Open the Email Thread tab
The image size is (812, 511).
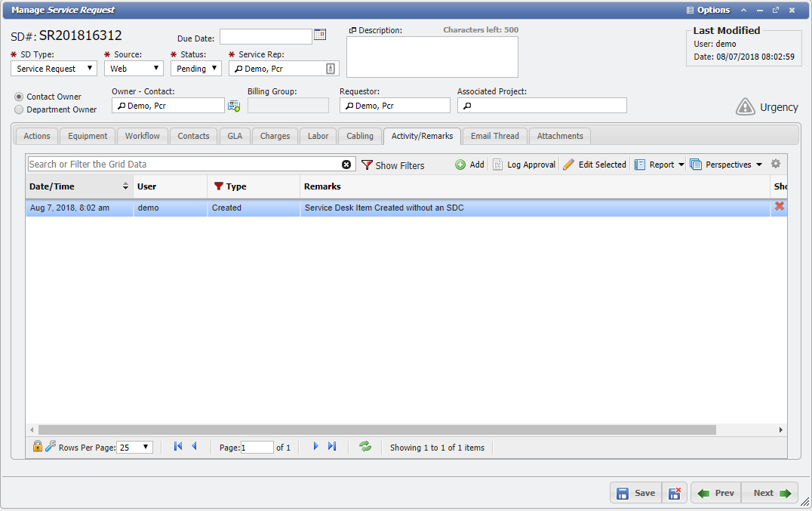tap(494, 136)
